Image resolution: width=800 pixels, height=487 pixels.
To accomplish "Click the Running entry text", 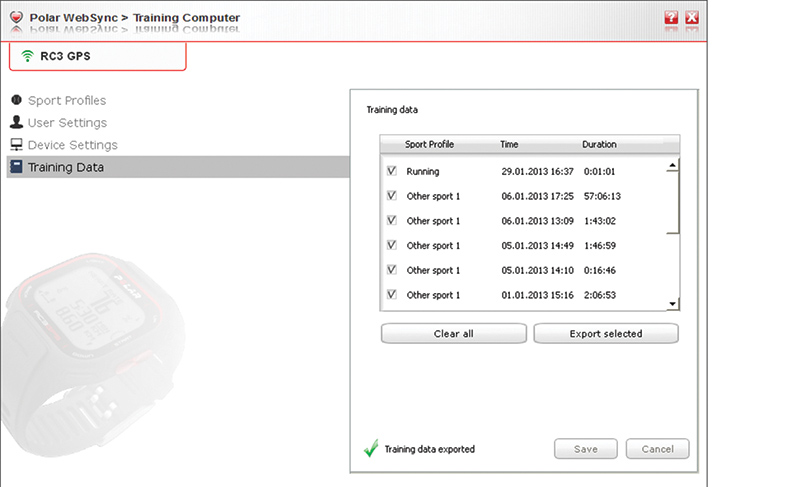I will pyautogui.click(x=422, y=171).
